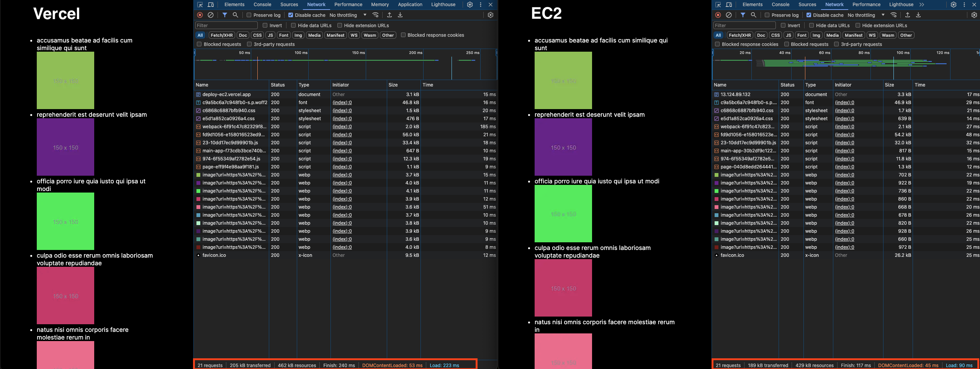Image resolution: width=980 pixels, height=369 pixels.
Task: Check Hide extension URLs in Vercel DevTools
Action: (x=340, y=26)
